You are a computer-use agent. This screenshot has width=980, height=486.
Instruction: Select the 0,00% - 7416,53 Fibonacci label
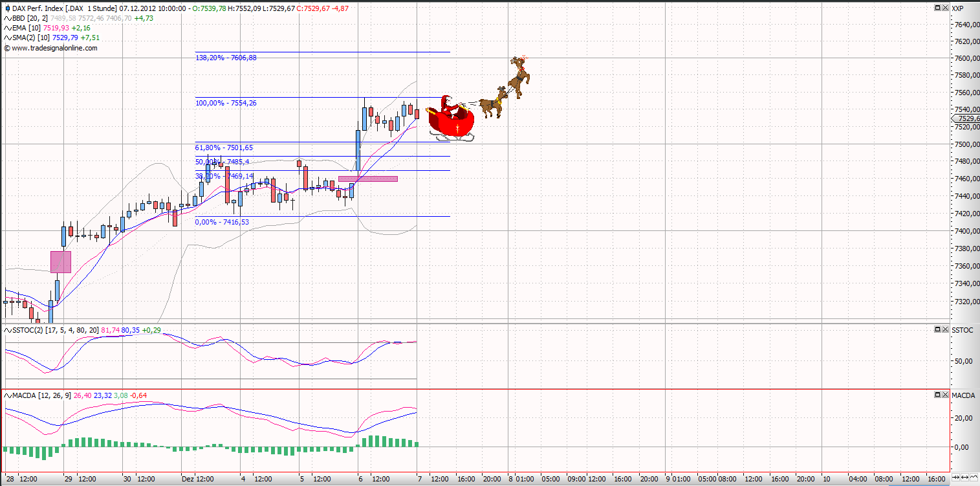222,222
